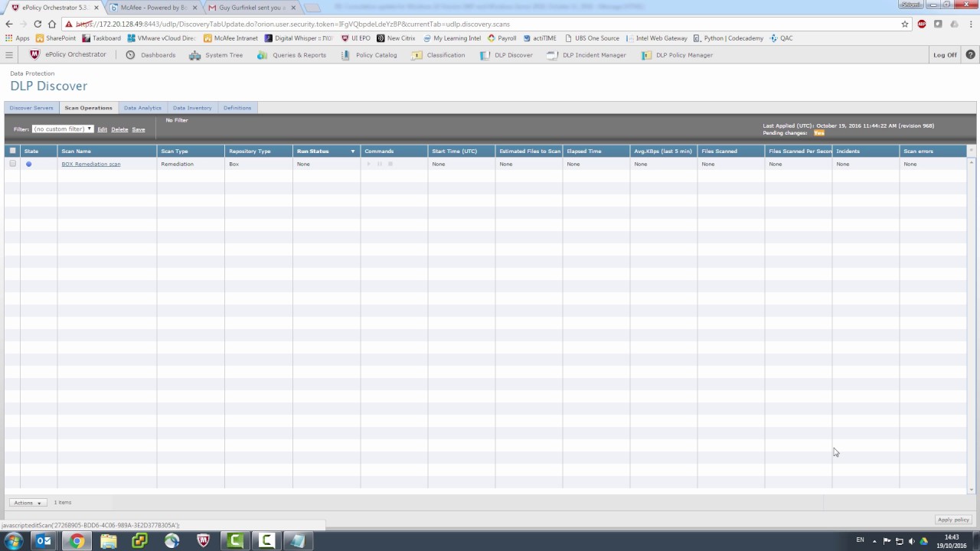Switch to the Scan Operations tab
The image size is (980, 551).
[88, 108]
